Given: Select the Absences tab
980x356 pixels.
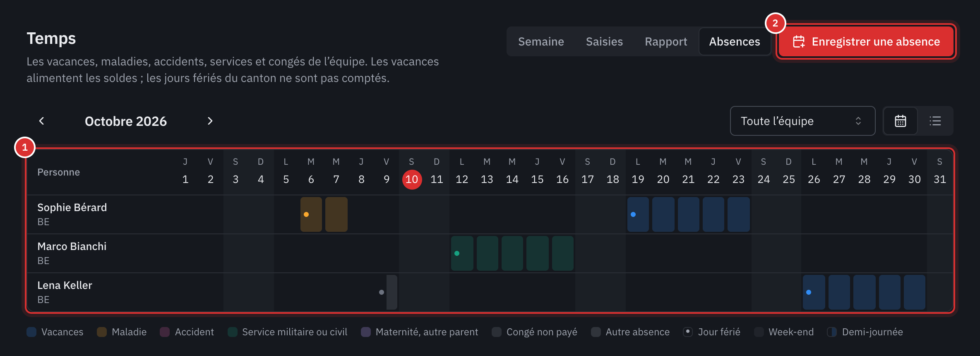Looking at the screenshot, I should 735,41.
